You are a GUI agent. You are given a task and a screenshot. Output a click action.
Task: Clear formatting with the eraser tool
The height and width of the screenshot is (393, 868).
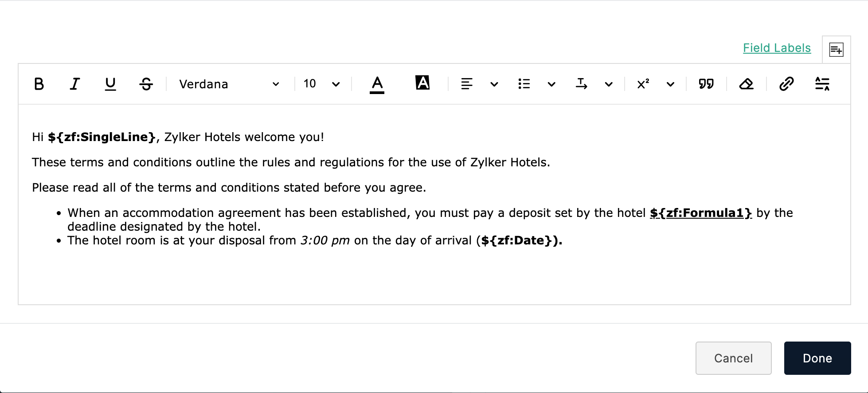point(747,84)
